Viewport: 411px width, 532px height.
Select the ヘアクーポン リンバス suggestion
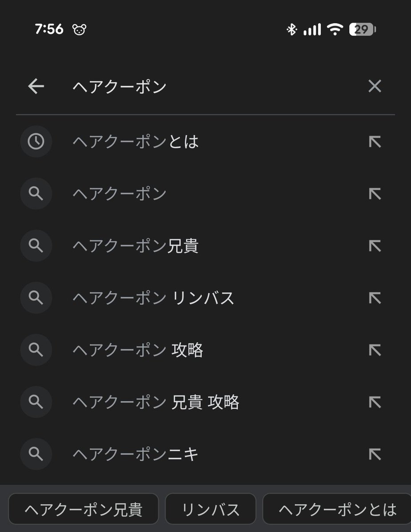click(205, 298)
